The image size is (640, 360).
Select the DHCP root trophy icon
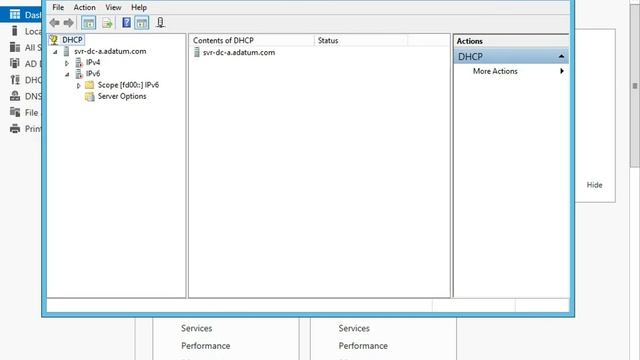pos(54,40)
